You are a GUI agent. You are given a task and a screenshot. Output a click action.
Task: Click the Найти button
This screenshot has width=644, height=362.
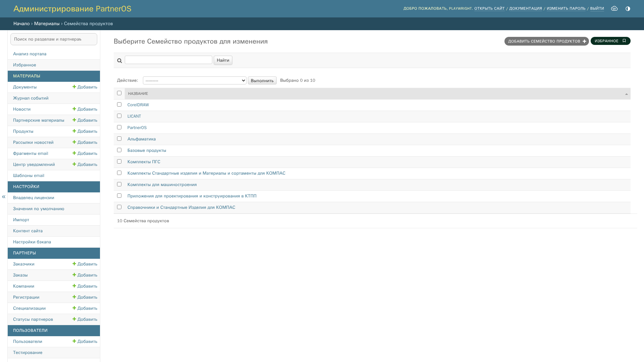coord(223,60)
